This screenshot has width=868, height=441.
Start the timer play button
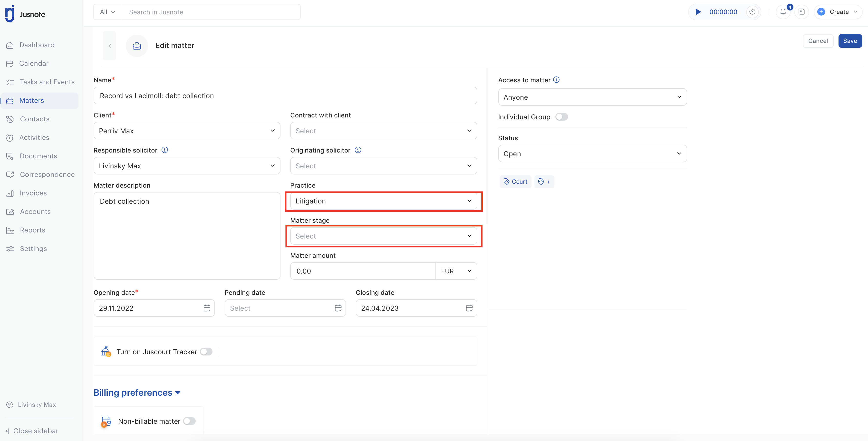(x=698, y=12)
